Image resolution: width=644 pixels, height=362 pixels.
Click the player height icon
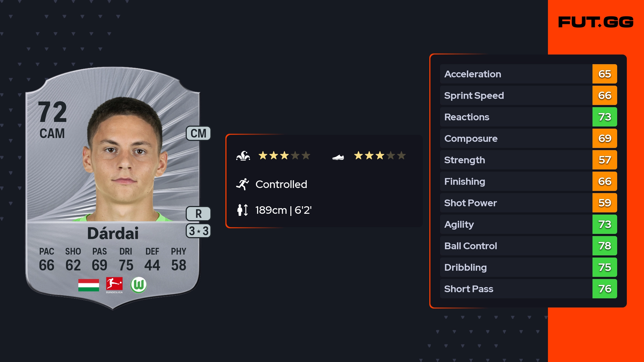point(243,210)
